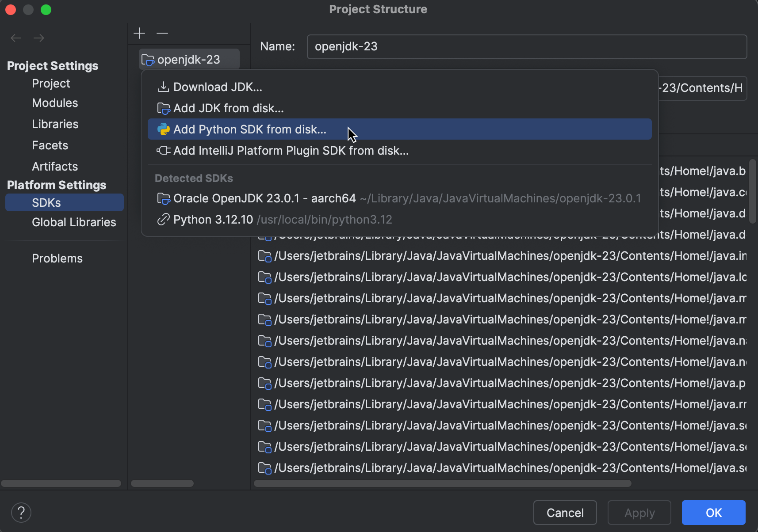Confirm changes with the OK button
The height and width of the screenshot is (532, 758).
click(712, 512)
